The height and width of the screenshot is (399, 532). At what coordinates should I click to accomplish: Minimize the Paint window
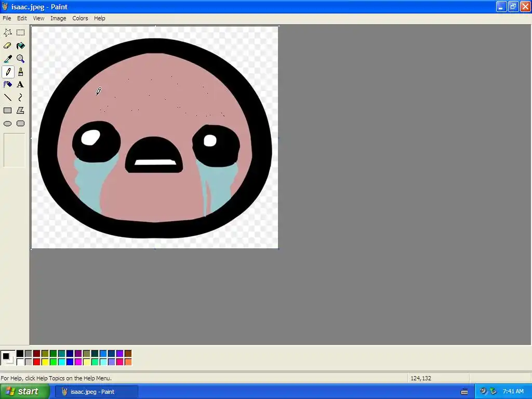click(x=501, y=6)
